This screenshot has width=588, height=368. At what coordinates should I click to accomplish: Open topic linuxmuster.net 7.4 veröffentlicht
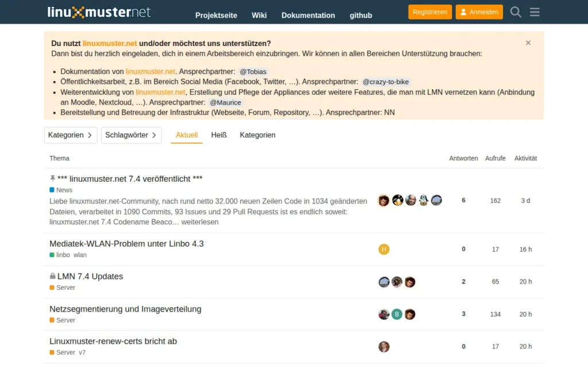[x=130, y=179]
